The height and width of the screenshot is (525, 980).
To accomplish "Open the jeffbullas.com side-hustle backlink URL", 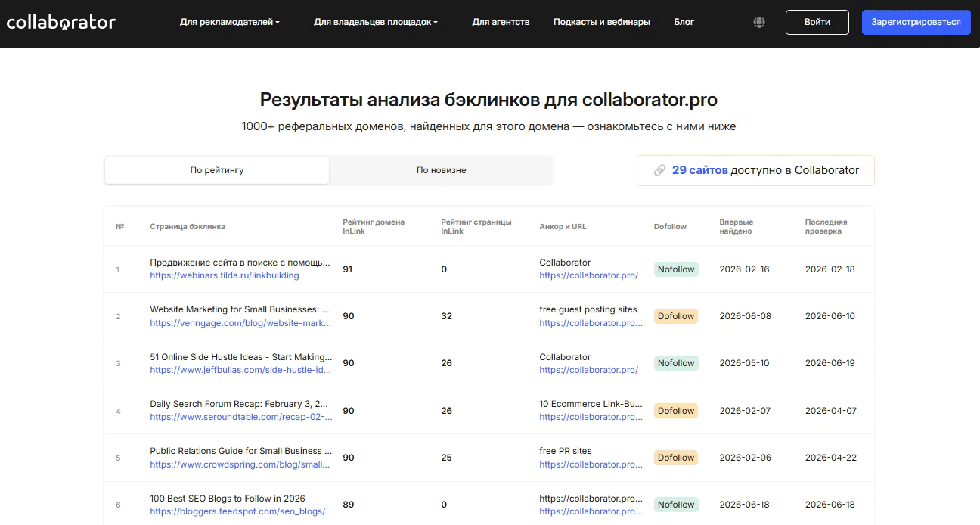I will 240,370.
